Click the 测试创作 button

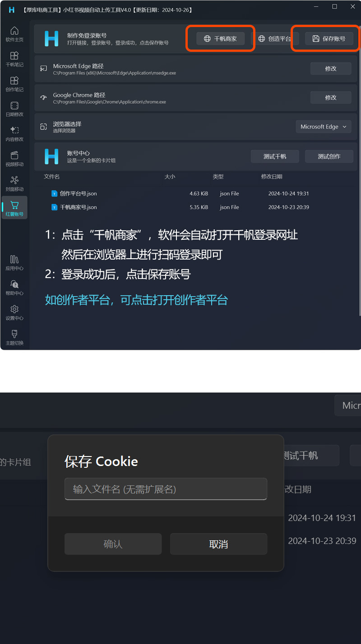click(x=329, y=156)
